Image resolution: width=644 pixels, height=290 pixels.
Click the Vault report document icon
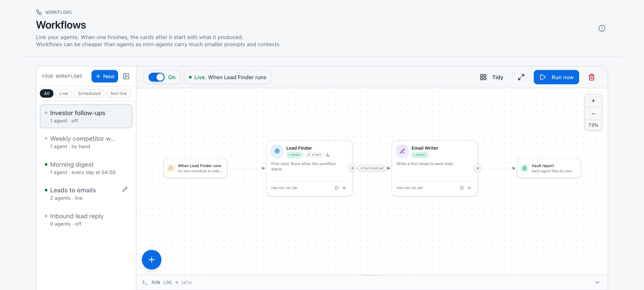[524, 168]
